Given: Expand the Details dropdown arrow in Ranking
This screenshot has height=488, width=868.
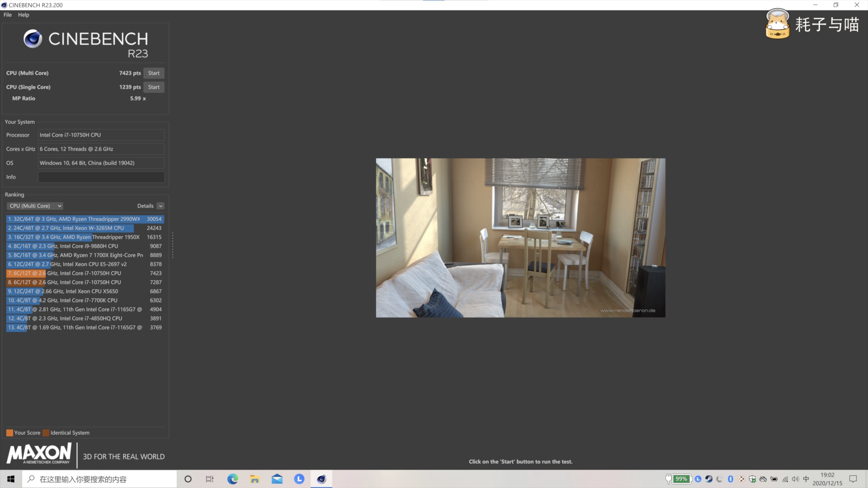Looking at the screenshot, I should coord(160,206).
